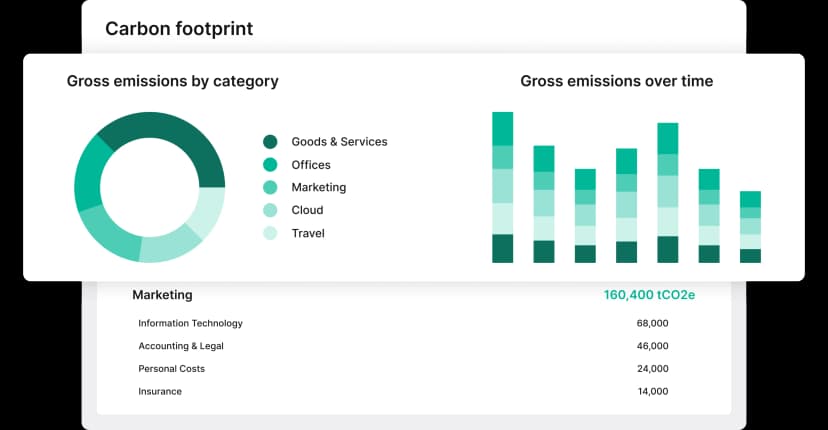Select the Gross emissions by category heading

(172, 81)
